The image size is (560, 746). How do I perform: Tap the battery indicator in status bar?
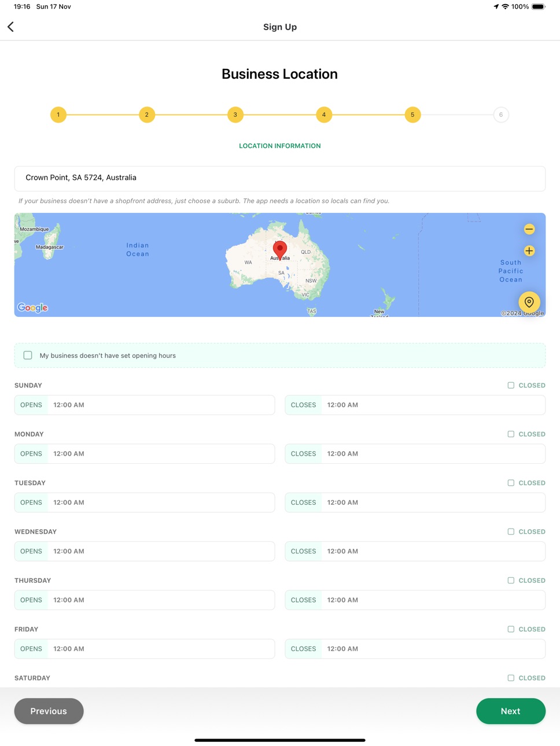click(539, 6)
